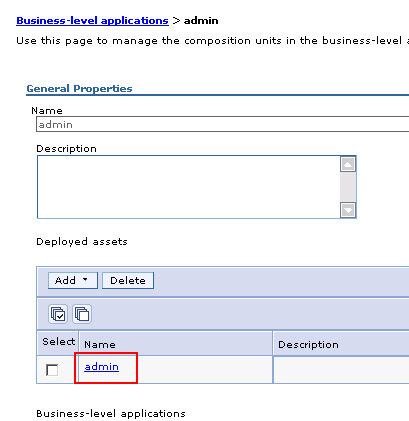Viewport: 409px width, 421px height.
Task: Click the Description column header in table
Action: point(341,343)
